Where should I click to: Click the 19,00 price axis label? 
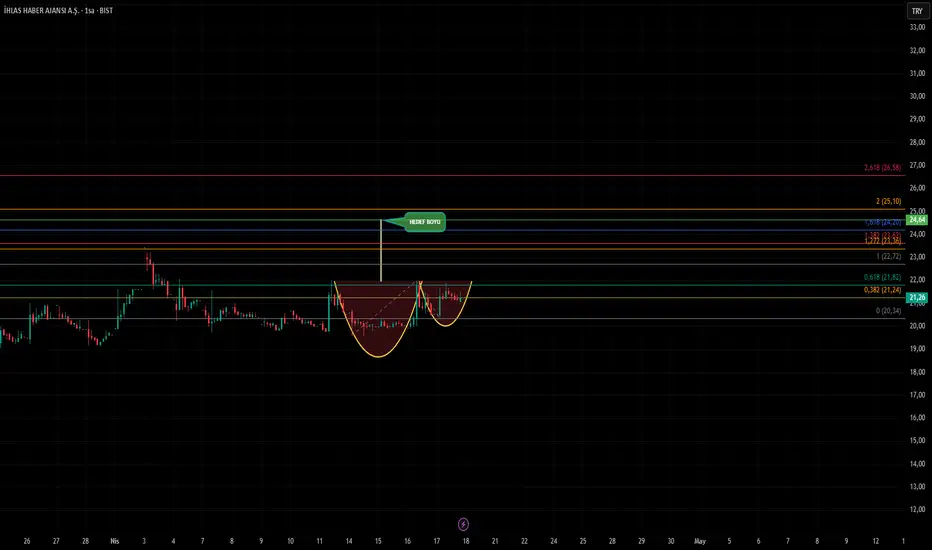point(917,349)
